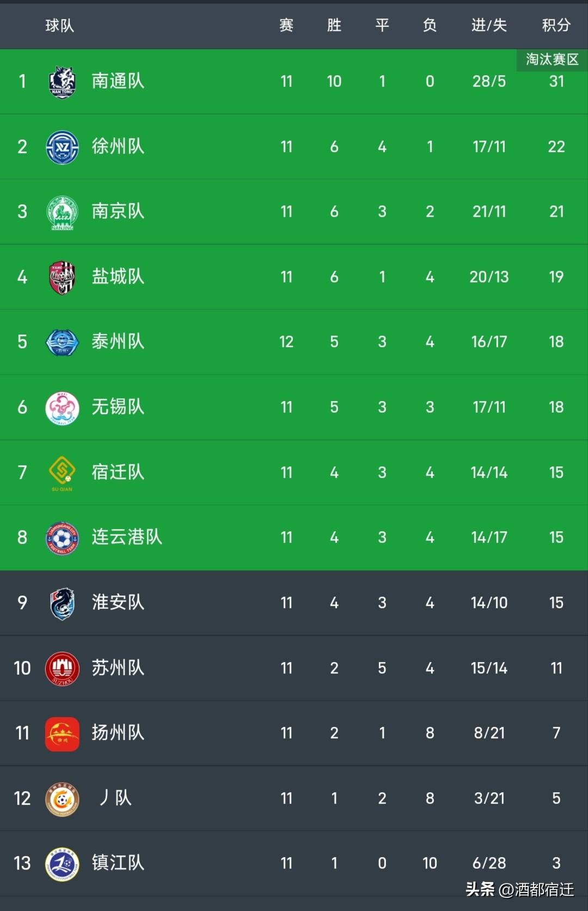Tap the 头条 @酒都宿迁 watermark

coord(520,890)
